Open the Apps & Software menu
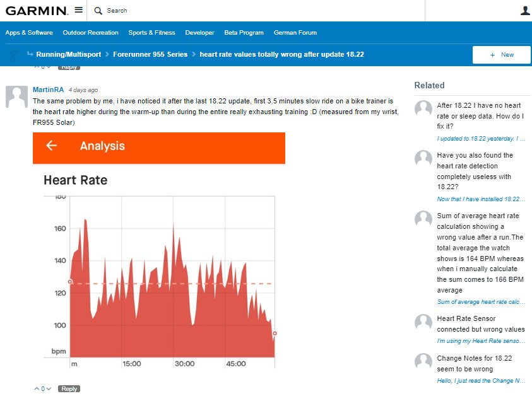This screenshot has height=401, width=532. click(29, 33)
